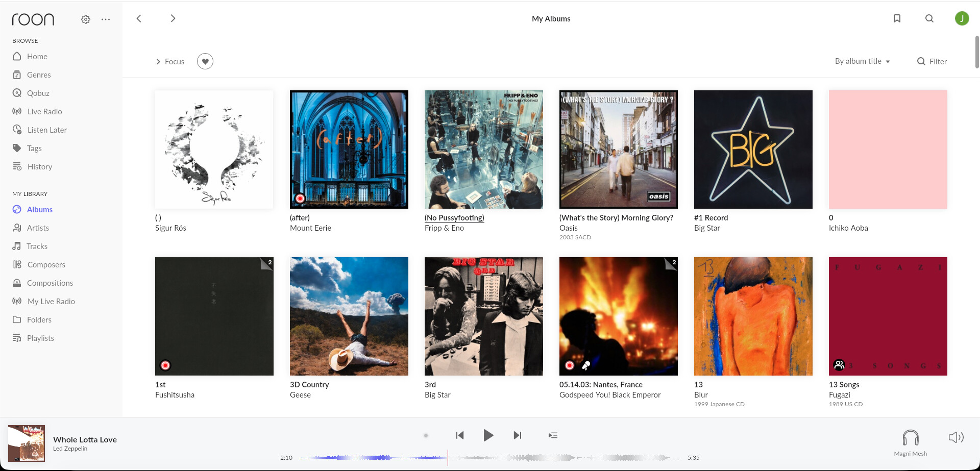
Task: Open Live Radio in the sidebar
Action: (37, 111)
